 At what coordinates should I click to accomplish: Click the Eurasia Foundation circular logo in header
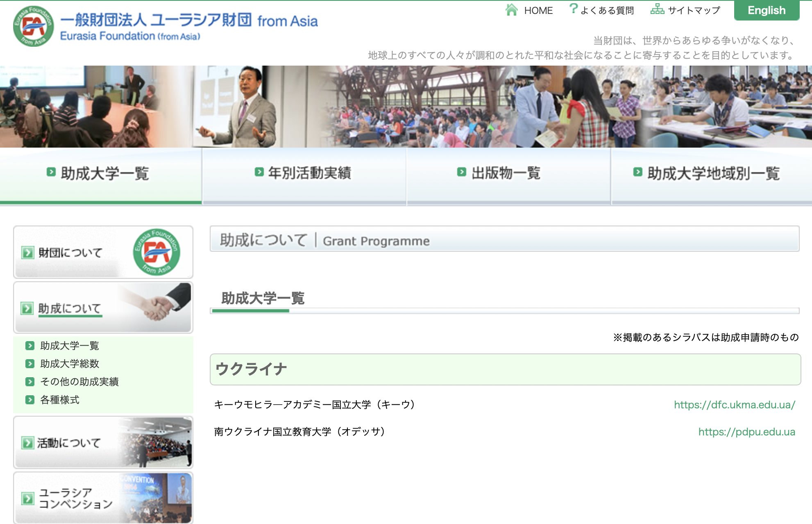tap(33, 26)
